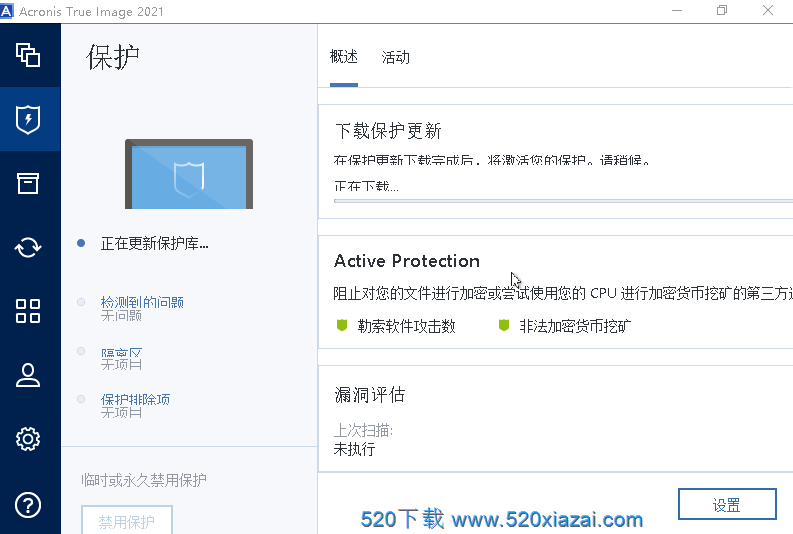Click the monitor shield protection illustration
The image size is (793, 534).
pos(189,174)
